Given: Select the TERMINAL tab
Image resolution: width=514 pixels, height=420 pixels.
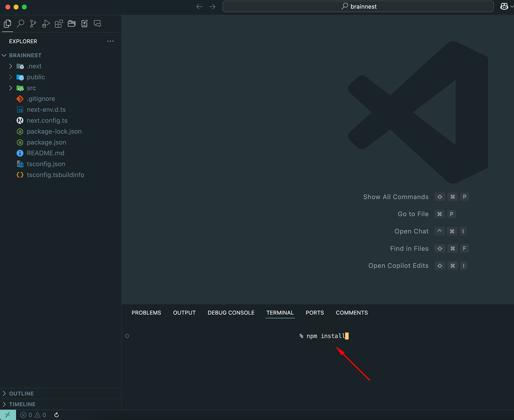Looking at the screenshot, I should (280, 313).
